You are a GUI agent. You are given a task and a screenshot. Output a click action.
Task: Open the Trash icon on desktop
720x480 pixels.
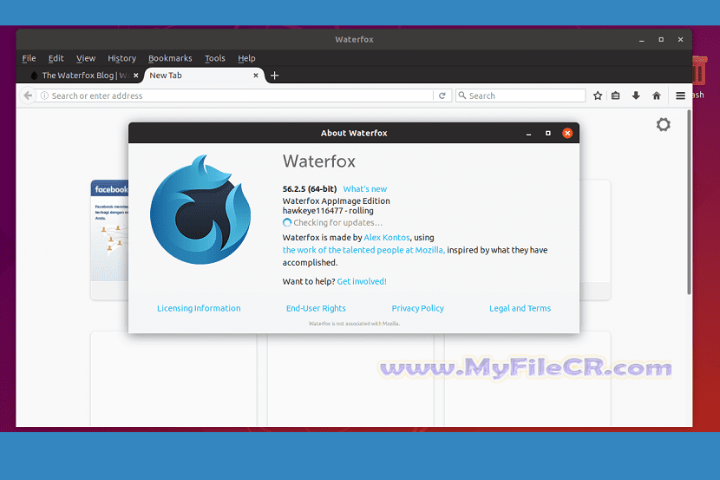698,71
